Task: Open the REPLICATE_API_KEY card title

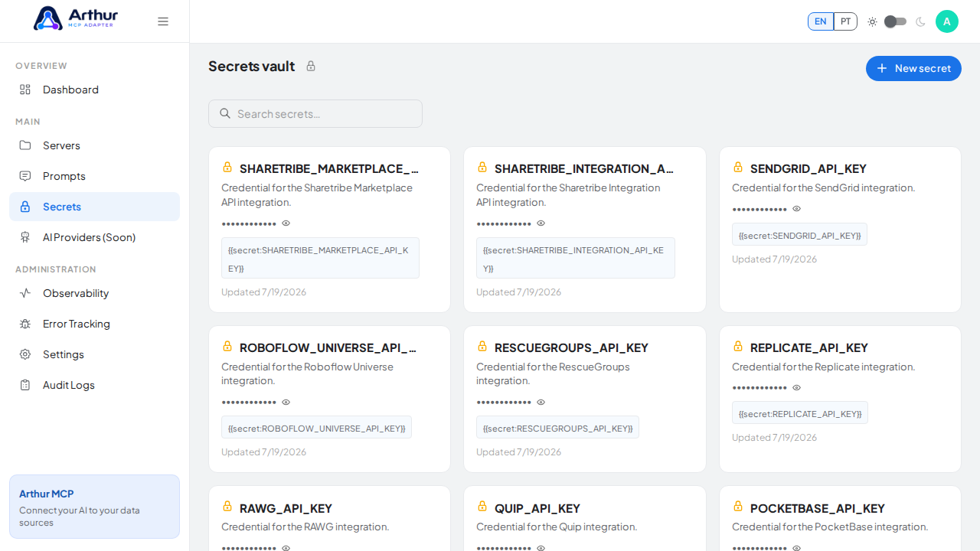Action: click(808, 347)
